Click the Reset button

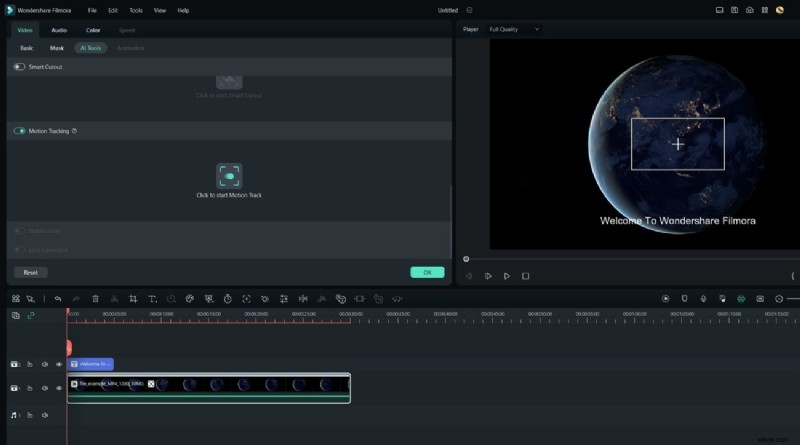click(31, 273)
